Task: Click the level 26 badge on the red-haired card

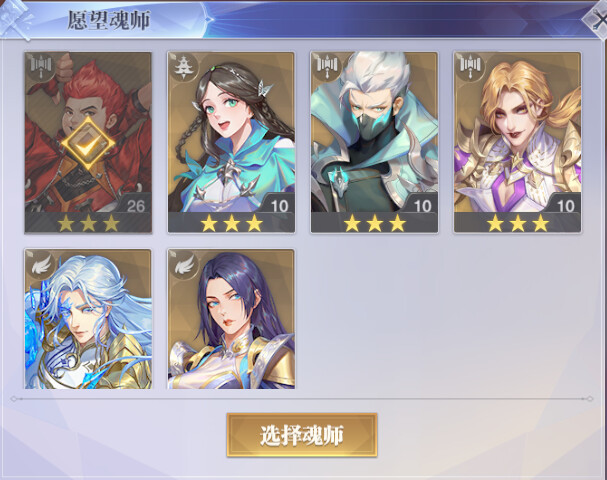Action: click(135, 205)
